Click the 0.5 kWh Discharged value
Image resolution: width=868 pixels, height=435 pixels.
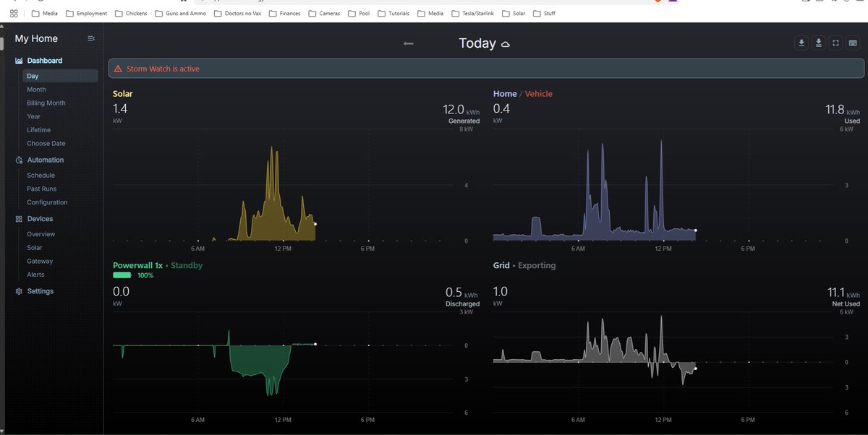tap(462, 293)
